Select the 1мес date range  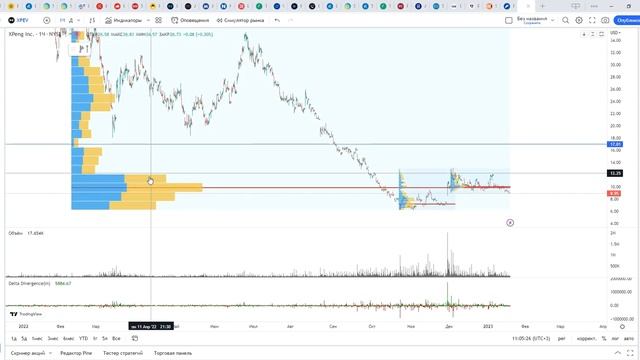click(37, 338)
